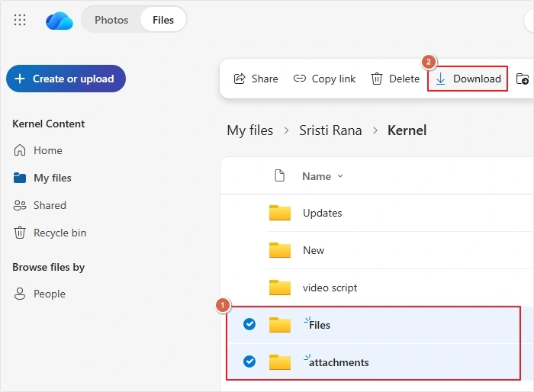Click the My files folder icon in sidebar
This screenshot has width=534, height=392.
20,178
